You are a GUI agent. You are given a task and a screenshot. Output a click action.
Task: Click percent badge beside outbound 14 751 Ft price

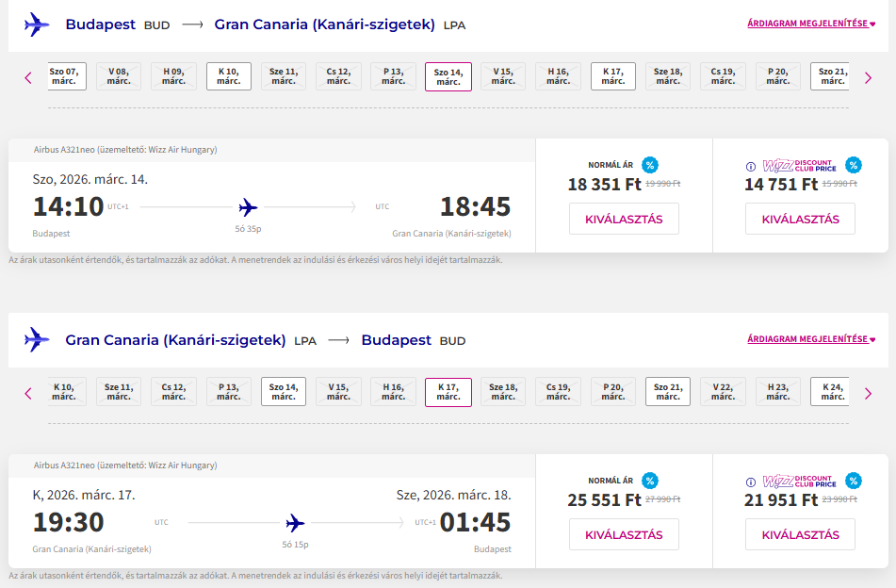click(x=854, y=165)
